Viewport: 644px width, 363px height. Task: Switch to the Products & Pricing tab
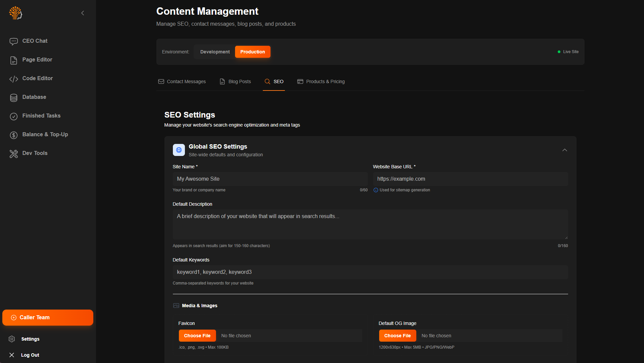click(321, 81)
